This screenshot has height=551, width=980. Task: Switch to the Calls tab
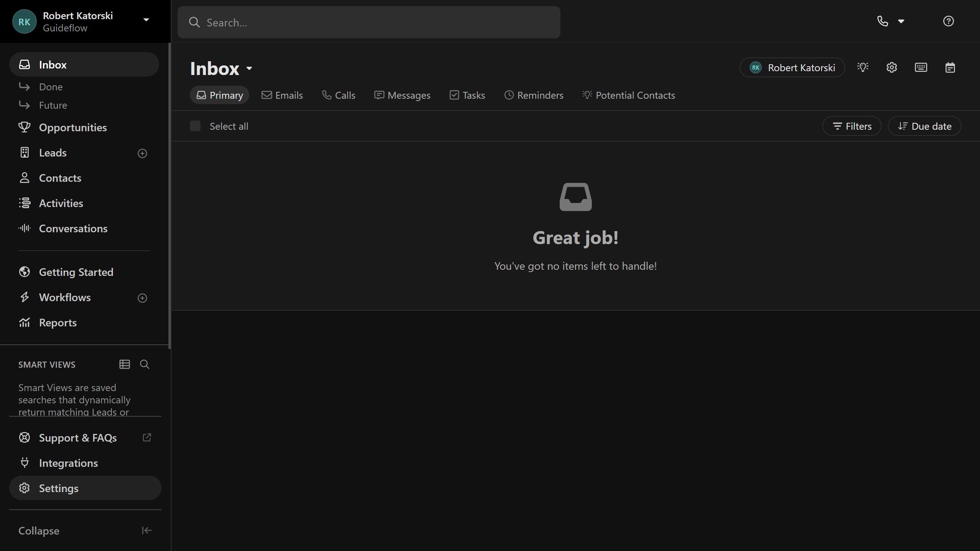click(339, 95)
